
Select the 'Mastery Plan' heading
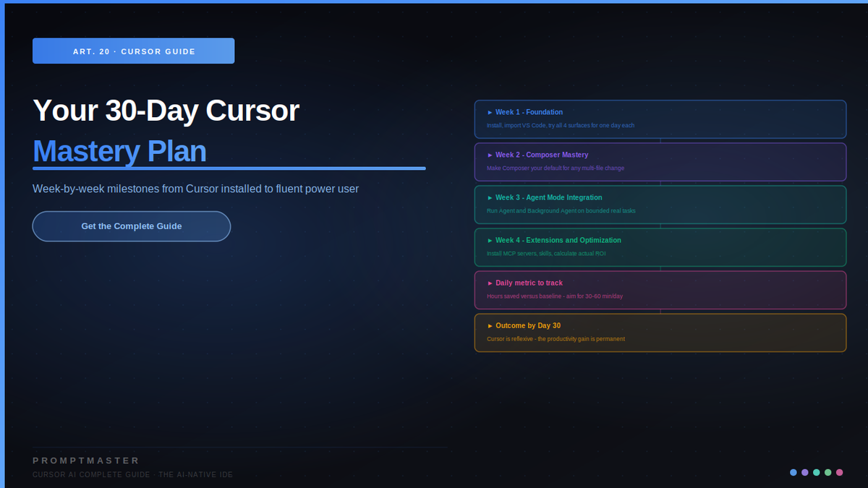click(119, 152)
